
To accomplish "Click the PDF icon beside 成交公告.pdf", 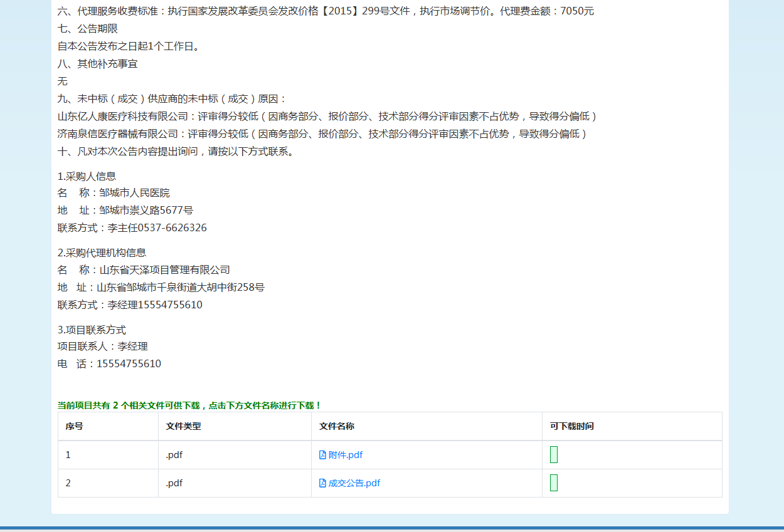I will point(322,483).
